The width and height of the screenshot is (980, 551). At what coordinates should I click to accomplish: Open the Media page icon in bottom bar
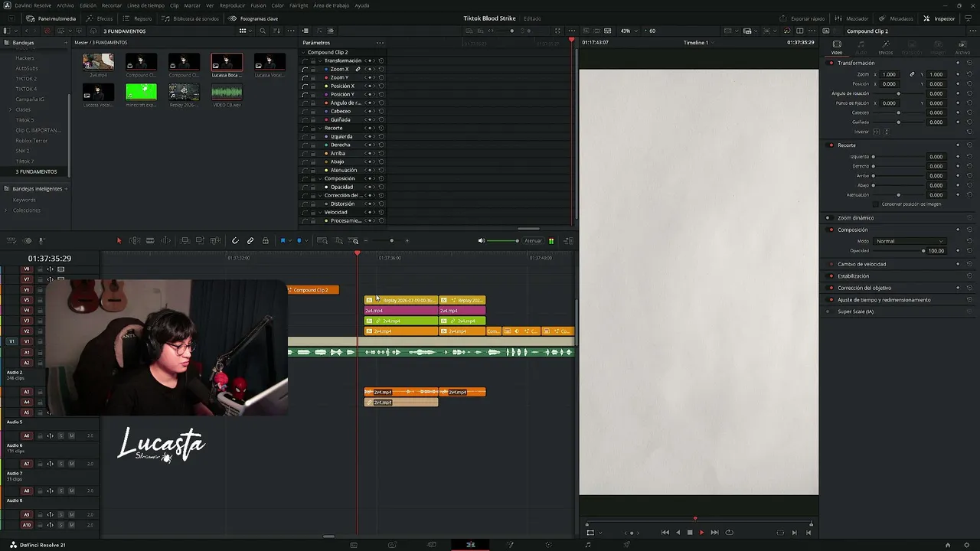tap(354, 545)
